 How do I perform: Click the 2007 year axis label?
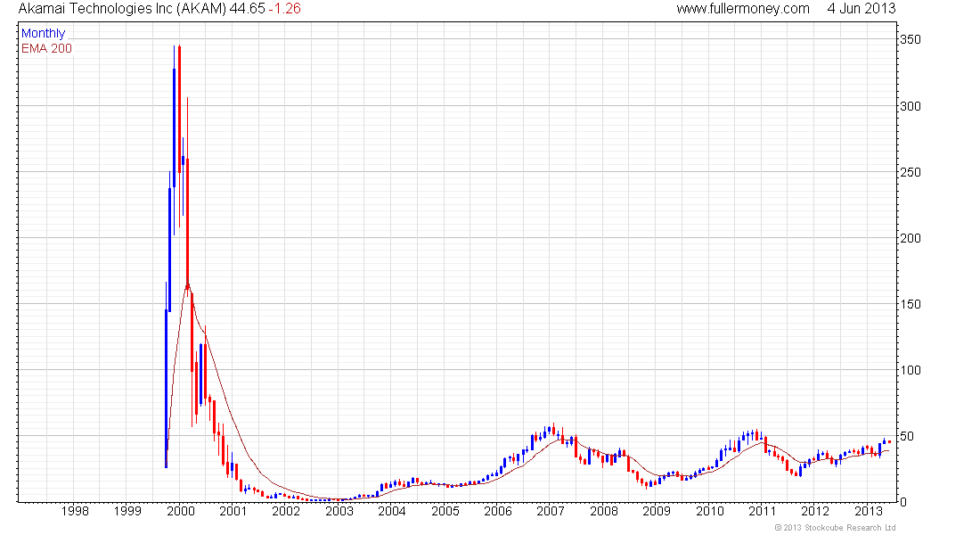click(551, 511)
